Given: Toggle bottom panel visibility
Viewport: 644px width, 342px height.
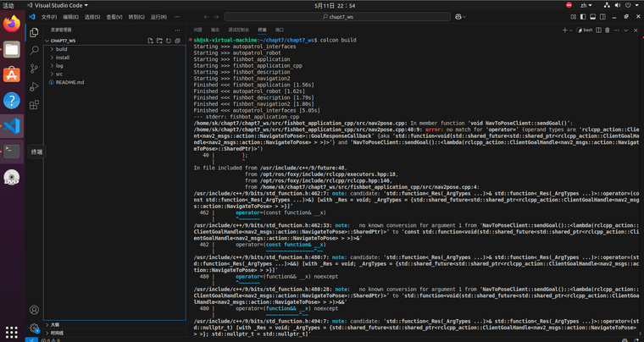Looking at the screenshot, I should click(592, 17).
